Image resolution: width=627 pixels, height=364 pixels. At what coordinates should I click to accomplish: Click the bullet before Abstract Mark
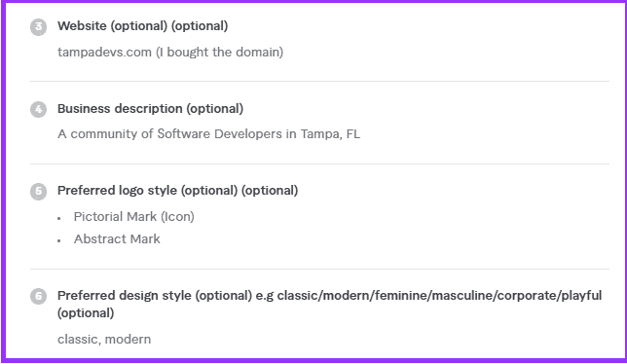[x=59, y=240]
